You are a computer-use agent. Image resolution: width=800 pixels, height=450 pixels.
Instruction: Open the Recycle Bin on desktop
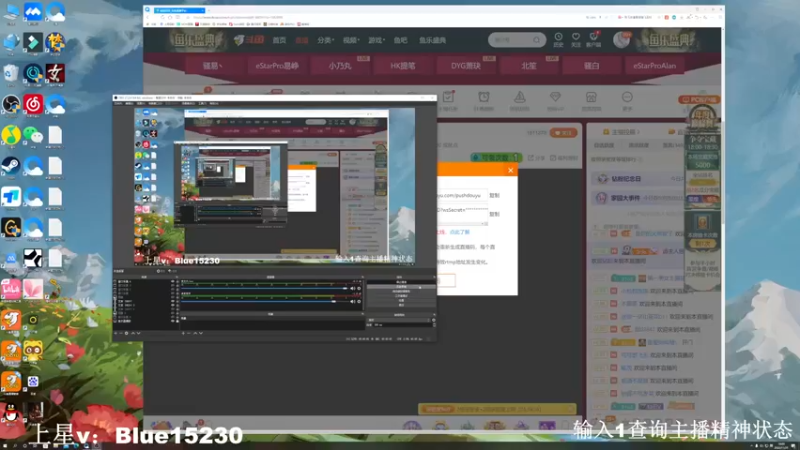(11, 73)
